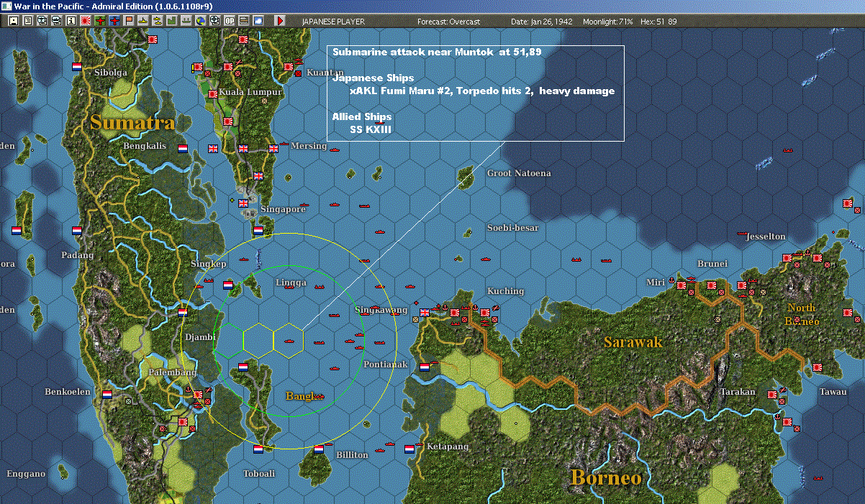Click the large Borneo map label
Viewport: 865px width, 504px height.
pos(605,477)
